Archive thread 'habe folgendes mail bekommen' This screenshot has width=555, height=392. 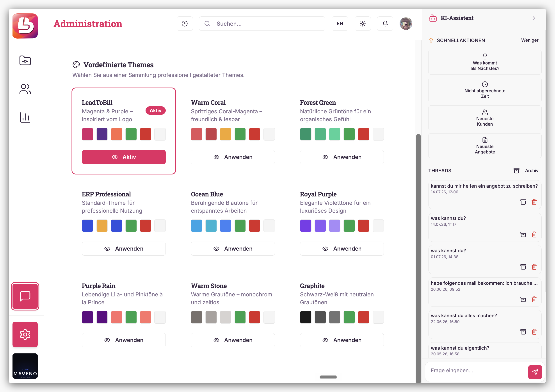pyautogui.click(x=523, y=299)
